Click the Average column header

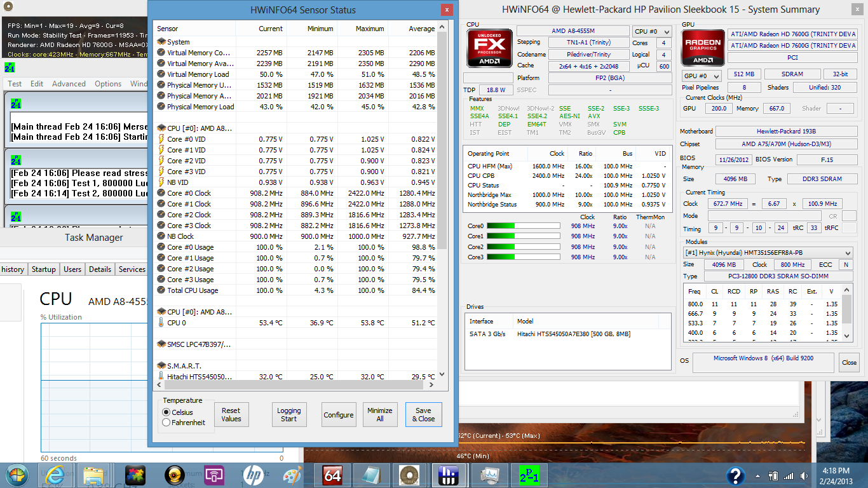tap(413, 29)
